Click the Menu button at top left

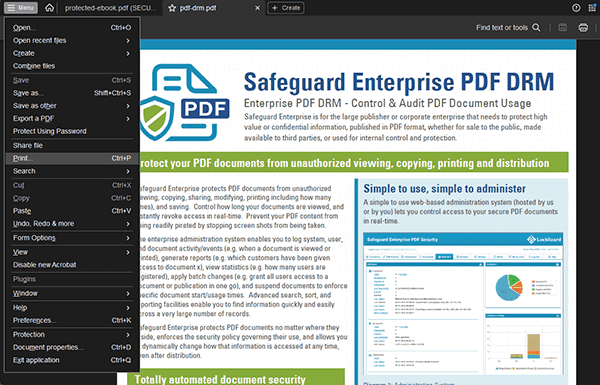[21, 8]
